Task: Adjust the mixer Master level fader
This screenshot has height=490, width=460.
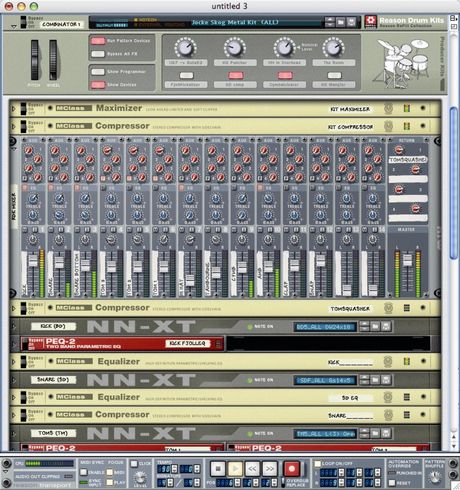Action: 407,260
